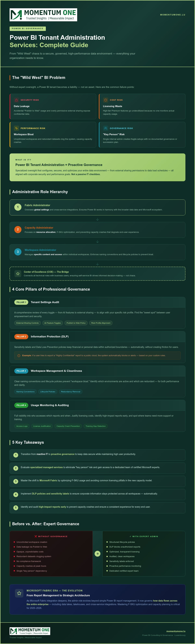This screenshot has height=644, width=195.
Task: Click the footer Momentum One logo
Action: 30,631
